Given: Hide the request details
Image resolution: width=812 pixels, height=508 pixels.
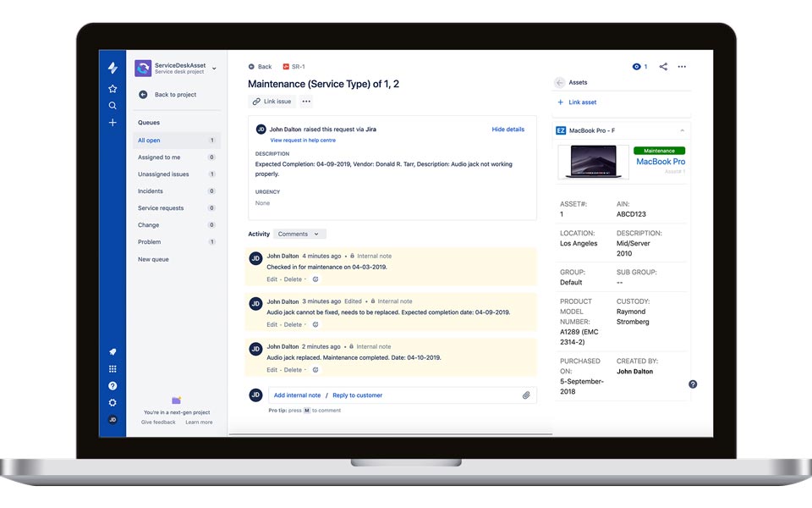Looking at the screenshot, I should click(507, 128).
